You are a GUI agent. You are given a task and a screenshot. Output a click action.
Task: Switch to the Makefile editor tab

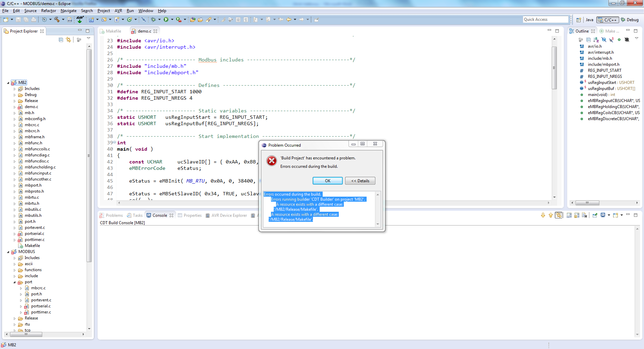[x=113, y=31]
